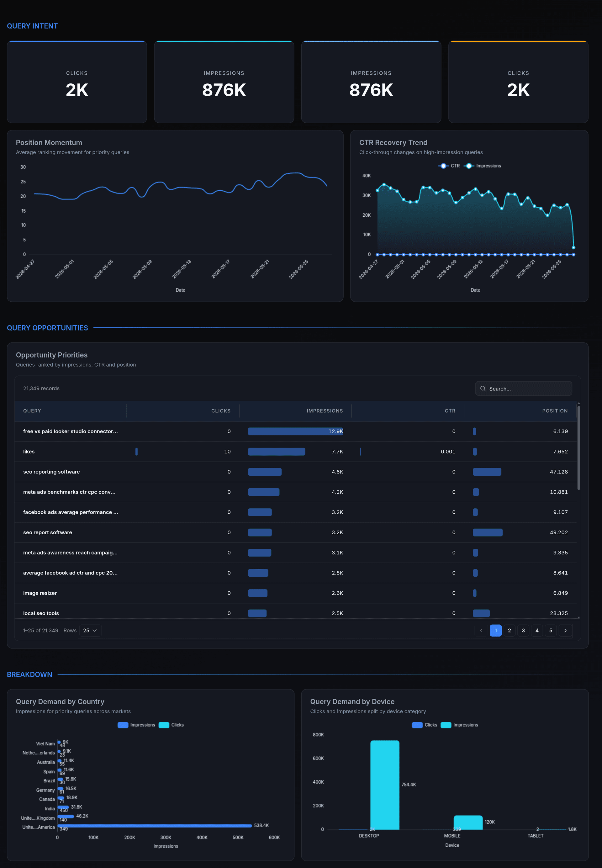Click the table scrollbar up arrow

tap(578, 403)
